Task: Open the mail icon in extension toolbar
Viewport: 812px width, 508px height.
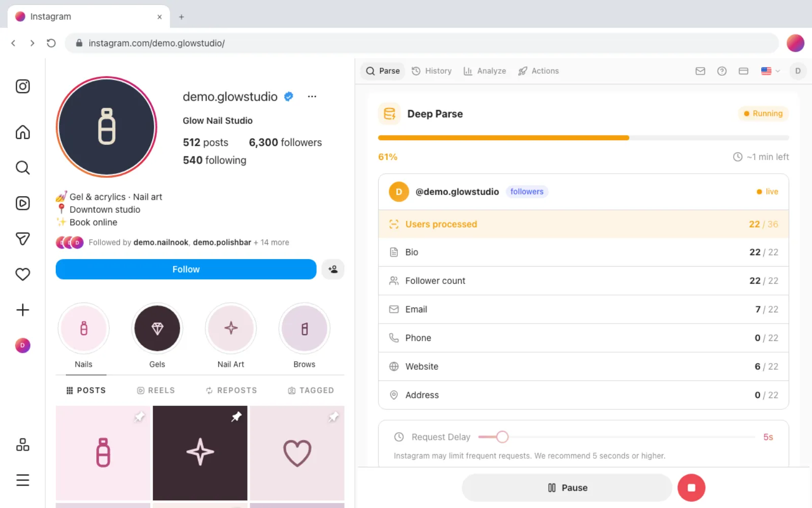Action: (x=700, y=71)
